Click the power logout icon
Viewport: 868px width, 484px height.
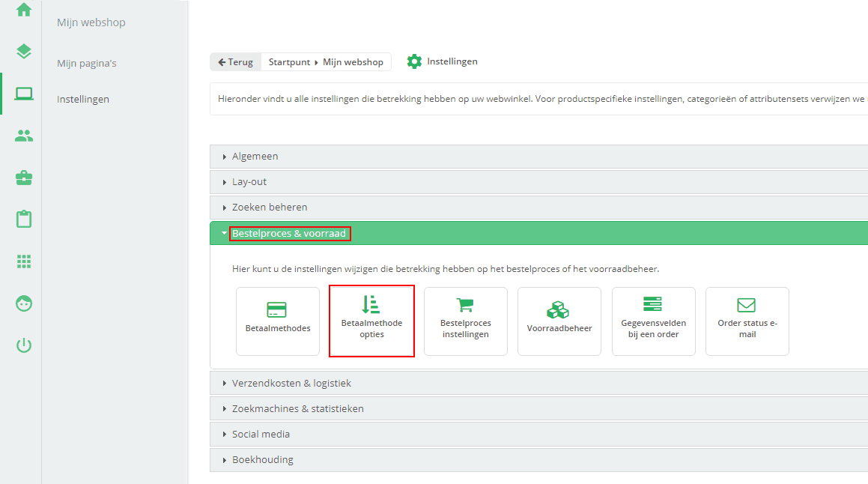point(24,345)
